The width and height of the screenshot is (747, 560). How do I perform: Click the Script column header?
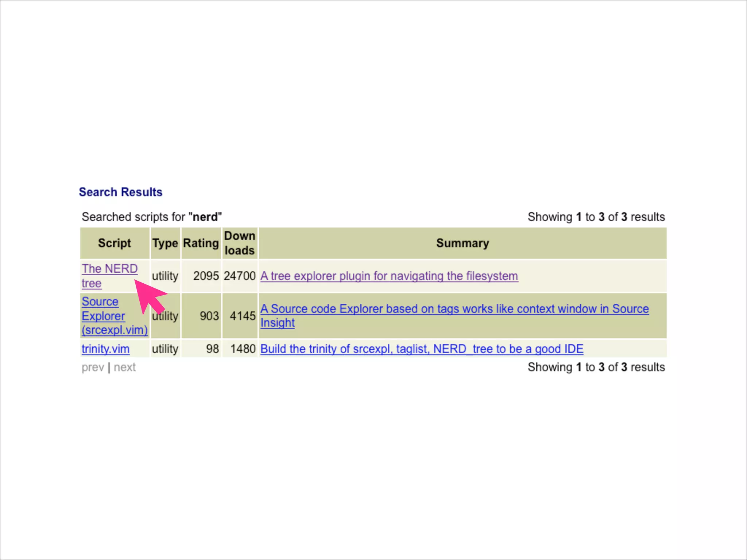coord(114,243)
